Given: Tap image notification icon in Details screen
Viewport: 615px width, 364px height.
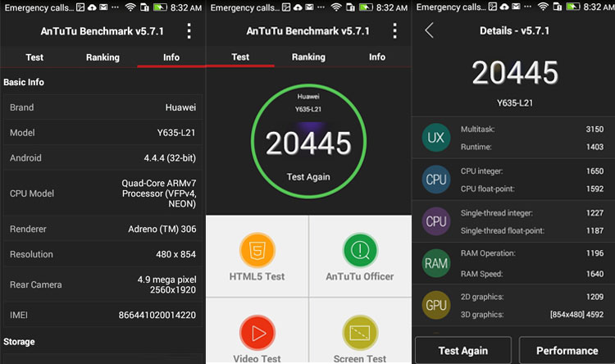Looking at the screenshot, I should point(492,7).
